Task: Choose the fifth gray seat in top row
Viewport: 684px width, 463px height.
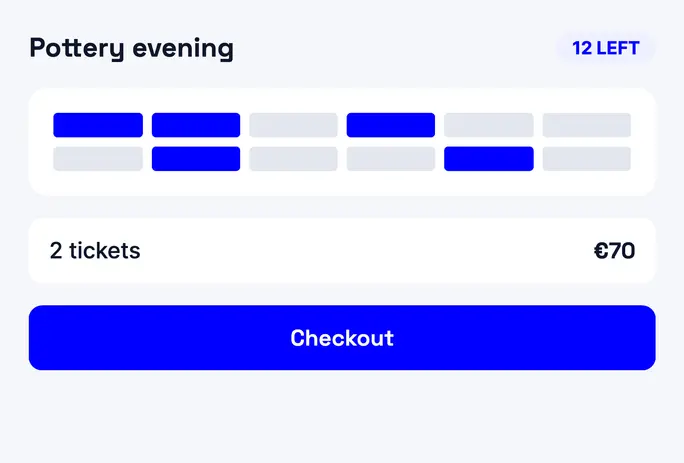Action: pos(489,125)
